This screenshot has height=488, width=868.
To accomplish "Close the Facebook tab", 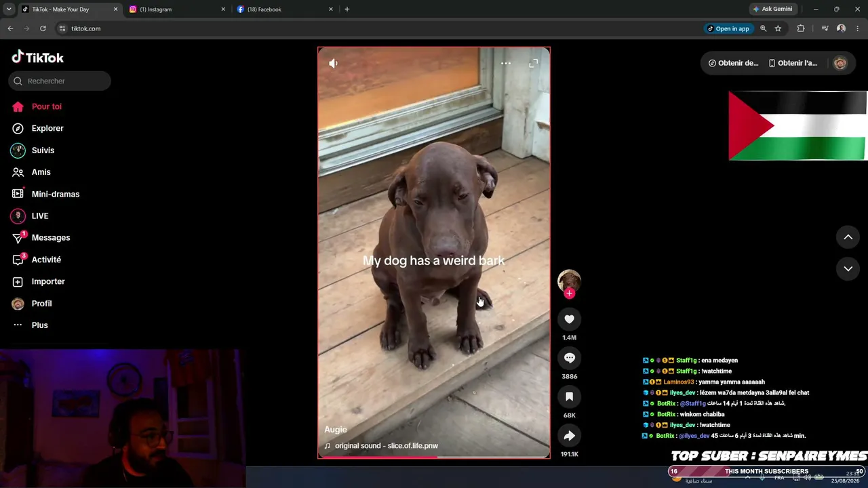I will click(x=331, y=9).
